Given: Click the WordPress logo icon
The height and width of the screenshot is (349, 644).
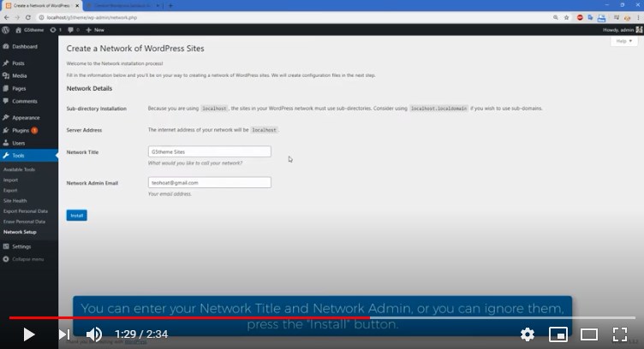Looking at the screenshot, I should 6,30.
